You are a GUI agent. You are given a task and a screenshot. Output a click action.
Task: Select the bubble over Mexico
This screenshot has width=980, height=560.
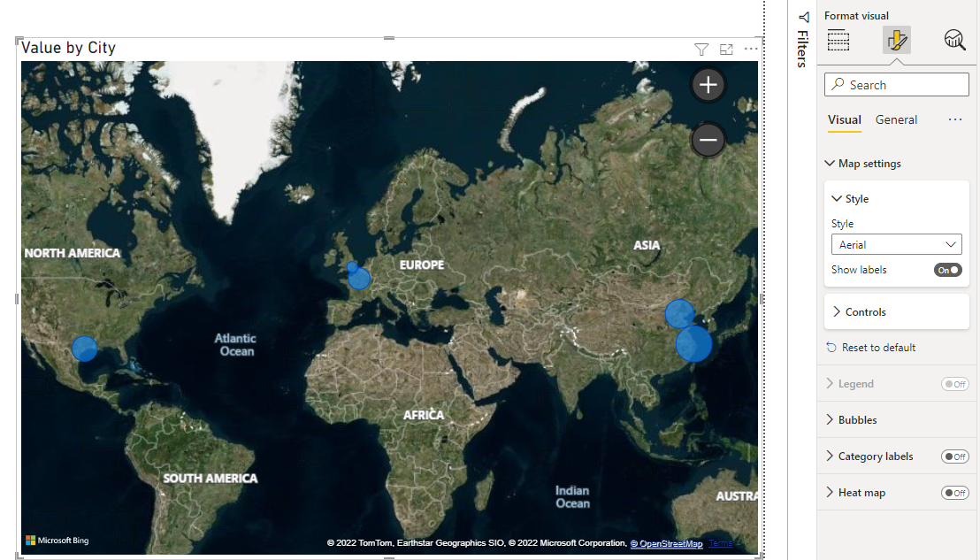(84, 349)
